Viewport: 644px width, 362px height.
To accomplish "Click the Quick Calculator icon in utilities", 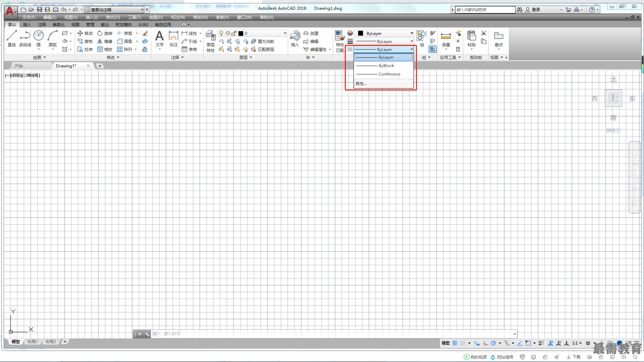I will (x=458, y=49).
